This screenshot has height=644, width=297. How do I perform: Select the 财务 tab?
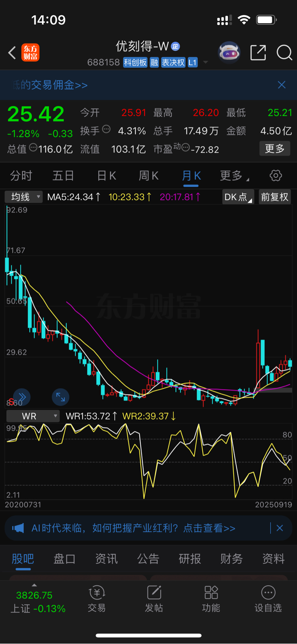232,559
